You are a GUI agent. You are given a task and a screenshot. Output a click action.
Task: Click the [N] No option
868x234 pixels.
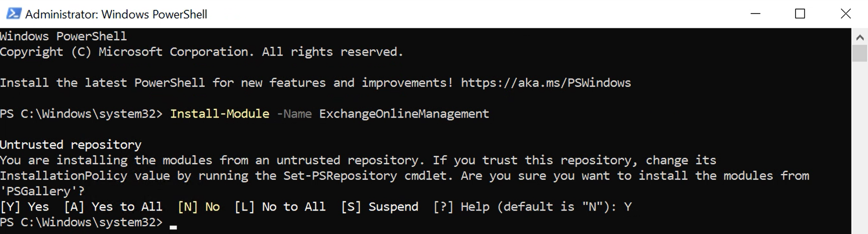[x=198, y=207]
